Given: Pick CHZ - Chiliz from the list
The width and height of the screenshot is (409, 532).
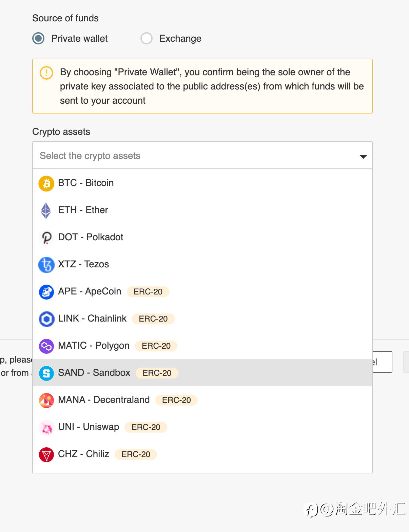Looking at the screenshot, I should click(x=202, y=454).
